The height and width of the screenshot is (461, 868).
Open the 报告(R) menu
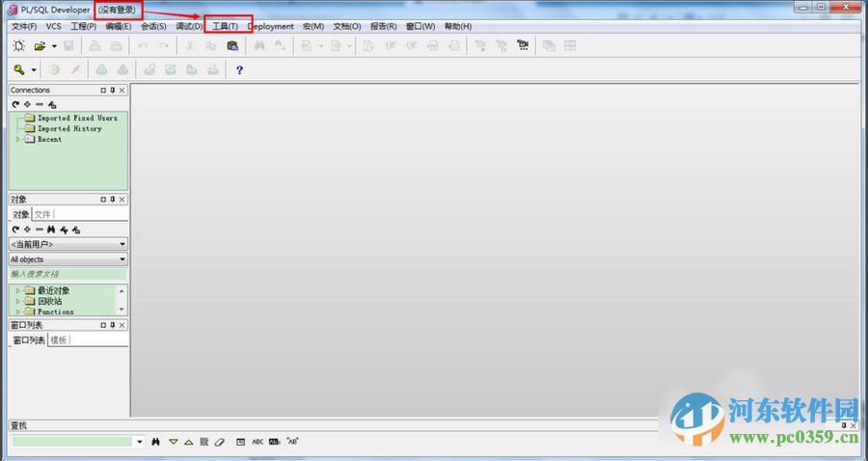383,27
